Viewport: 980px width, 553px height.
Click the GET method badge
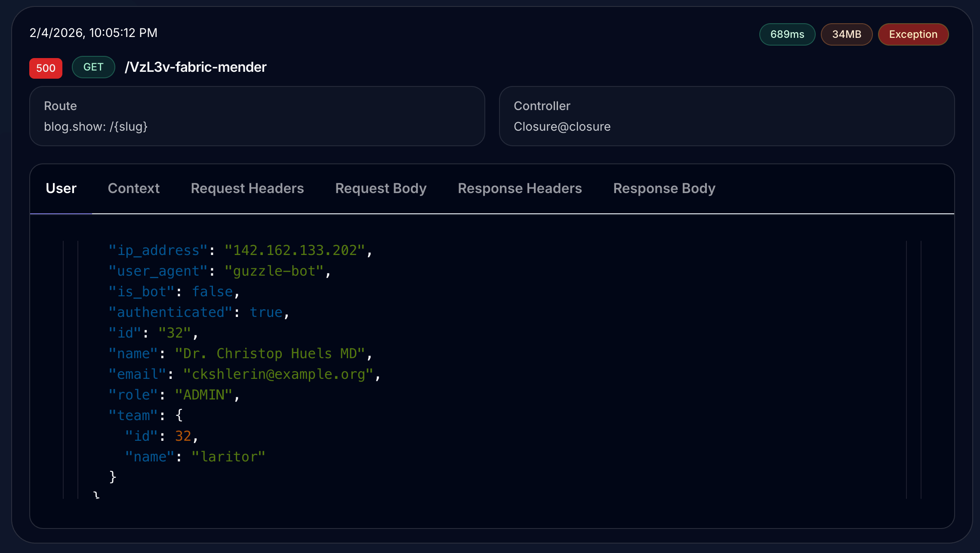[93, 67]
